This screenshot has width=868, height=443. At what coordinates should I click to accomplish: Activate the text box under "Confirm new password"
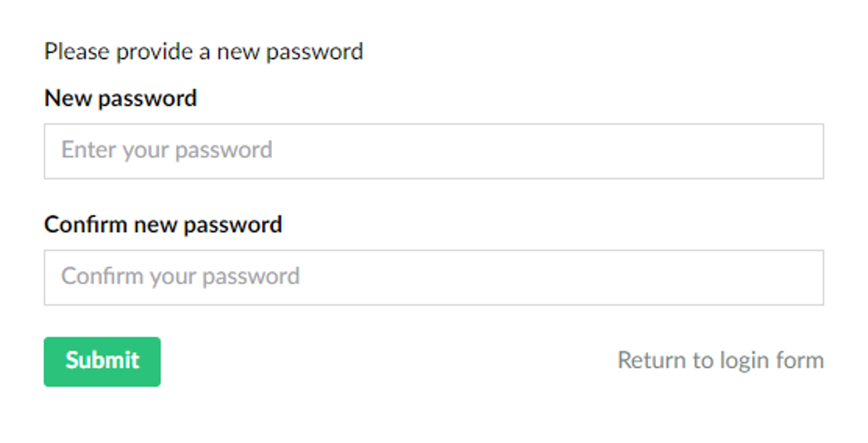[x=433, y=278]
